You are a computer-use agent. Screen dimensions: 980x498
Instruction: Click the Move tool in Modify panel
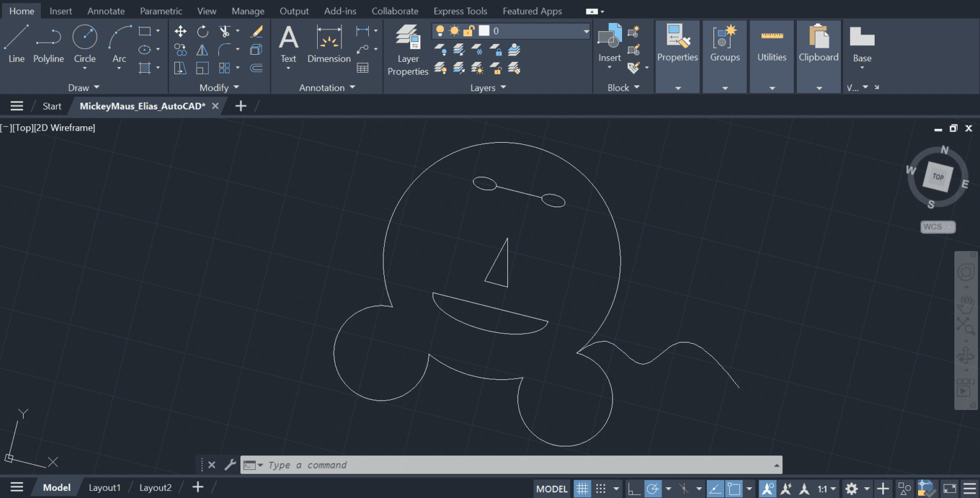(x=181, y=31)
